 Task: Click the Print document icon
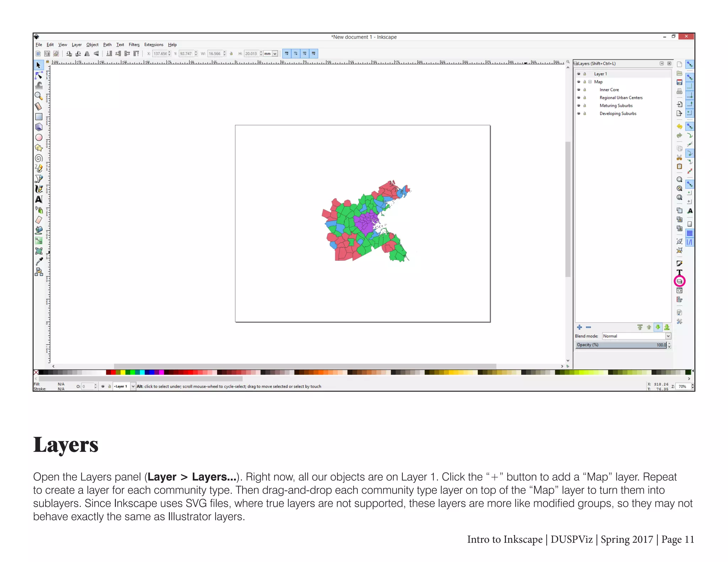(679, 91)
